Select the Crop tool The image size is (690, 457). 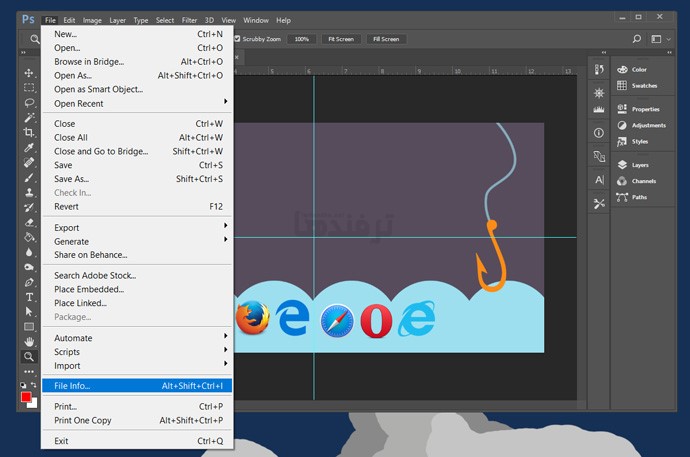coord(29,132)
